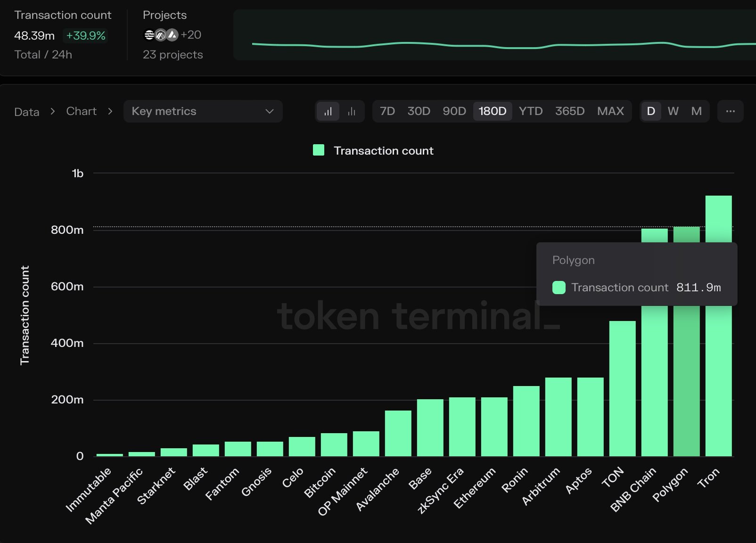Select the 180D time range
The image size is (756, 543).
pos(493,111)
